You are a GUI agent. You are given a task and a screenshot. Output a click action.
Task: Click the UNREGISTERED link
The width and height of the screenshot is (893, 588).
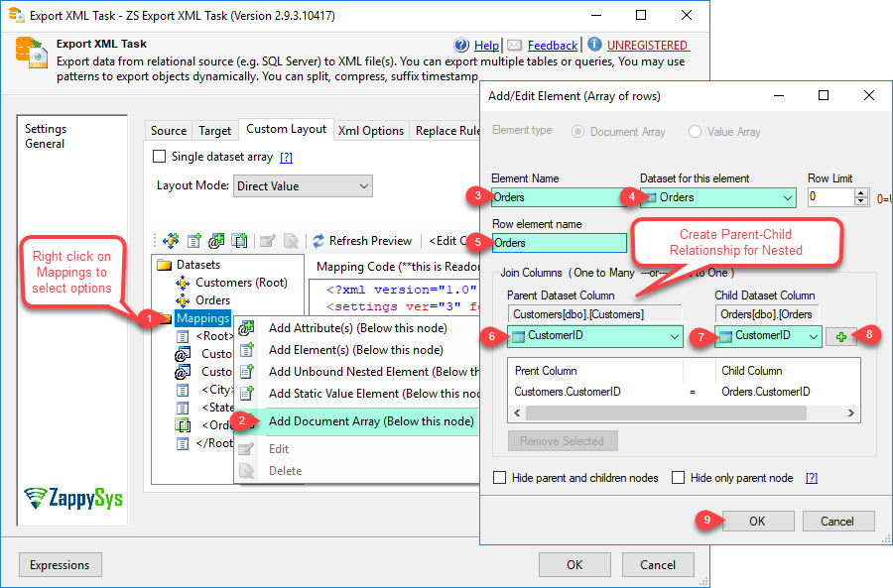click(648, 46)
